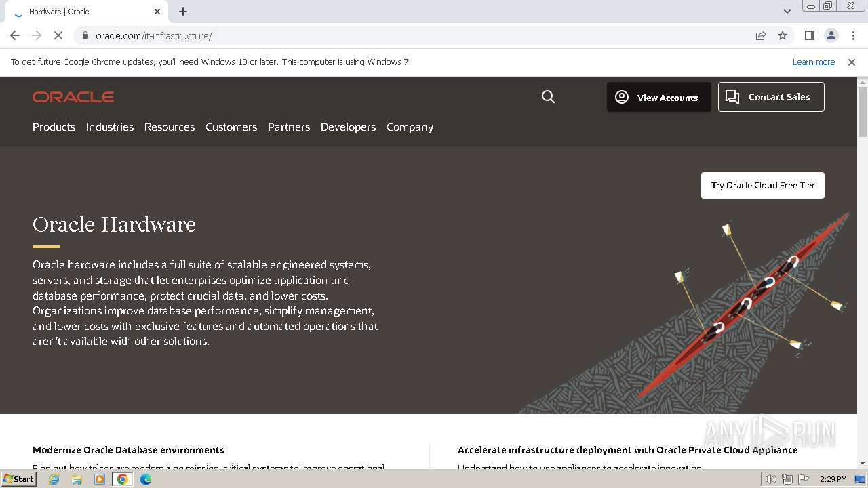Screen dimensions: 868x488
Task: Open the Developers menu
Action: click(348, 127)
